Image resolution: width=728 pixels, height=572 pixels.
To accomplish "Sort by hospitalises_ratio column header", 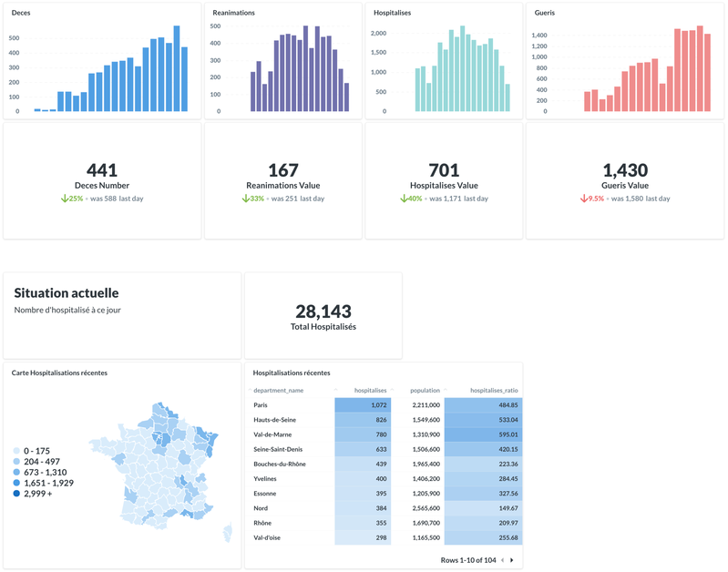I will tap(493, 391).
